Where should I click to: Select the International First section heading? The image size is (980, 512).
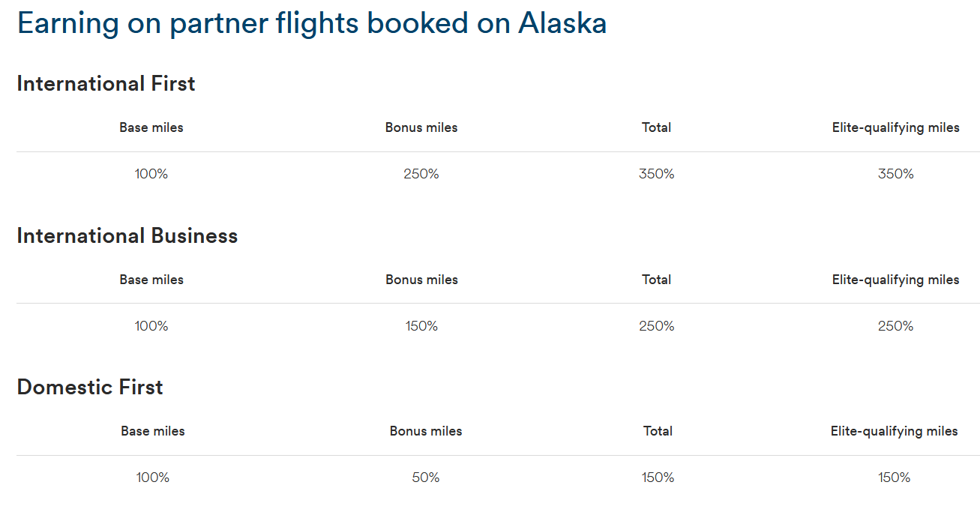pos(106,83)
